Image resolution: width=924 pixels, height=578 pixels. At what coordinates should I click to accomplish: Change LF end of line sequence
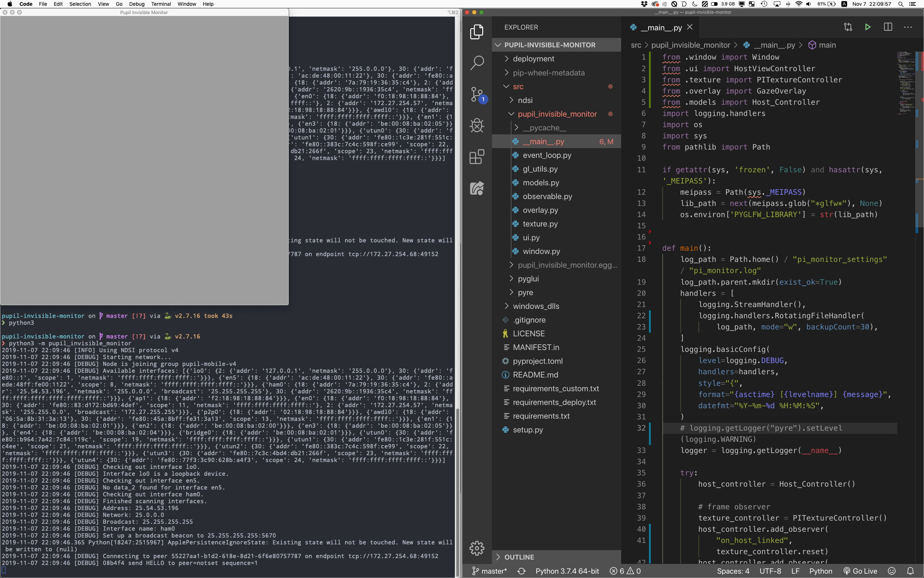796,571
